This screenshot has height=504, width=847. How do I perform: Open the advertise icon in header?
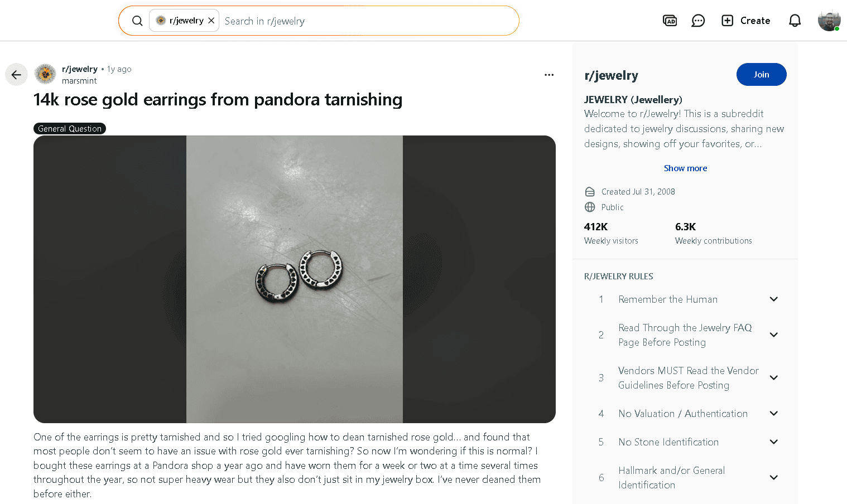click(x=670, y=21)
